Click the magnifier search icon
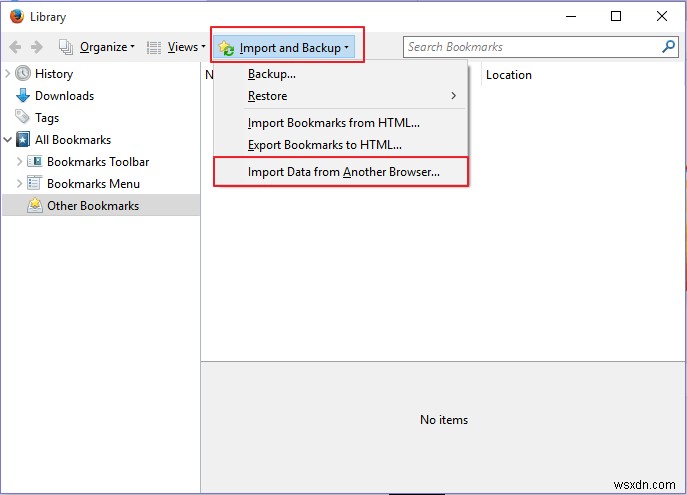 (668, 46)
